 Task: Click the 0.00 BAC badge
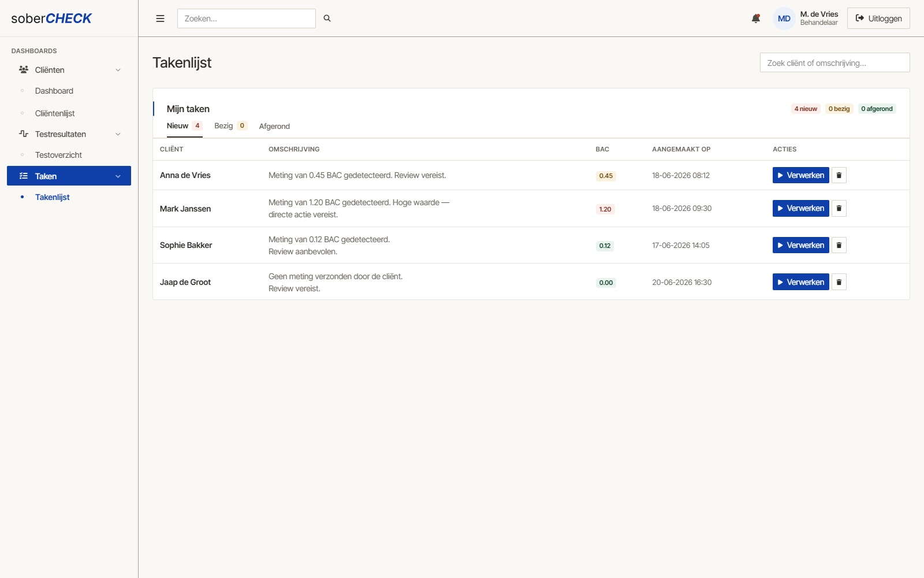click(x=606, y=283)
